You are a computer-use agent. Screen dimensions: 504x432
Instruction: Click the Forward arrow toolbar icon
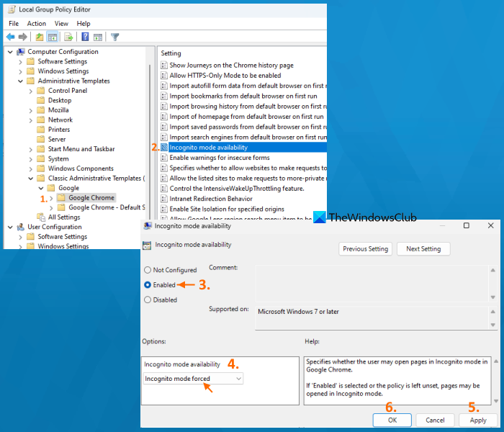point(22,37)
